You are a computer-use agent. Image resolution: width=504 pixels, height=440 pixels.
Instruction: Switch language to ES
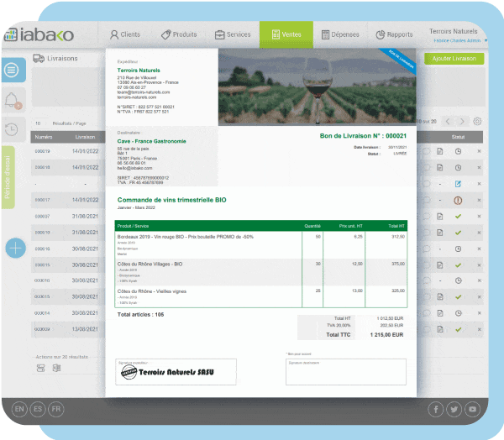38,409
